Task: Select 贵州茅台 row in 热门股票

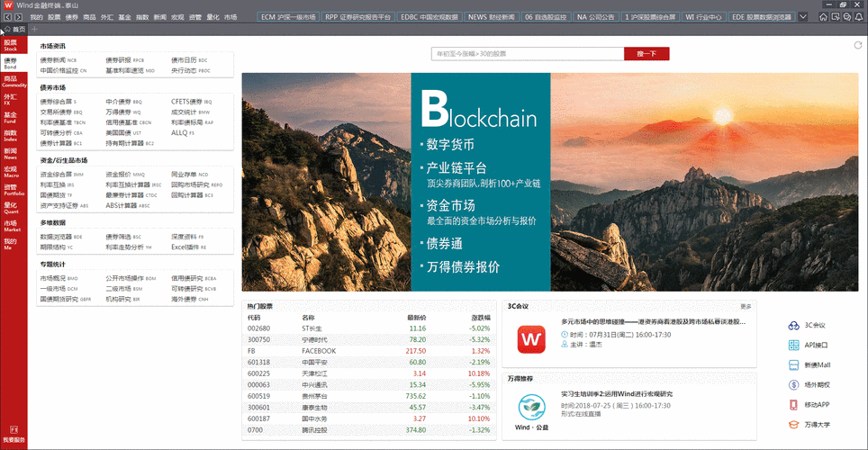Action: 368,396
